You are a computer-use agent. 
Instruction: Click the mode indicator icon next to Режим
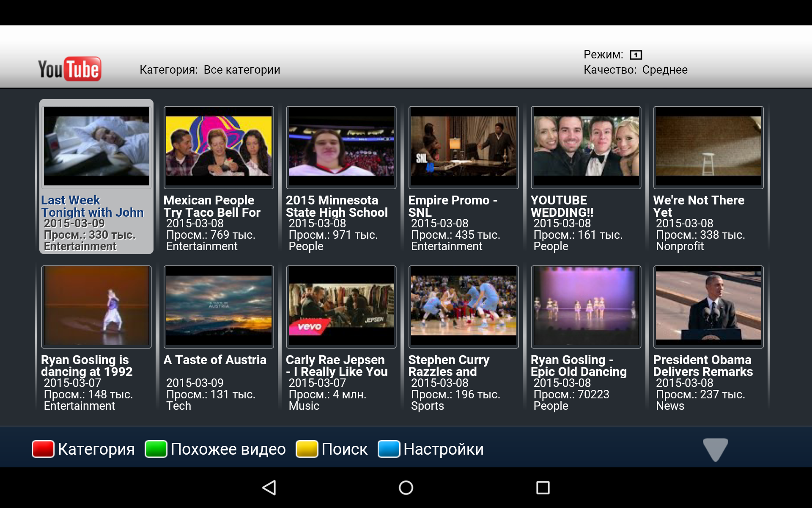[x=636, y=55]
